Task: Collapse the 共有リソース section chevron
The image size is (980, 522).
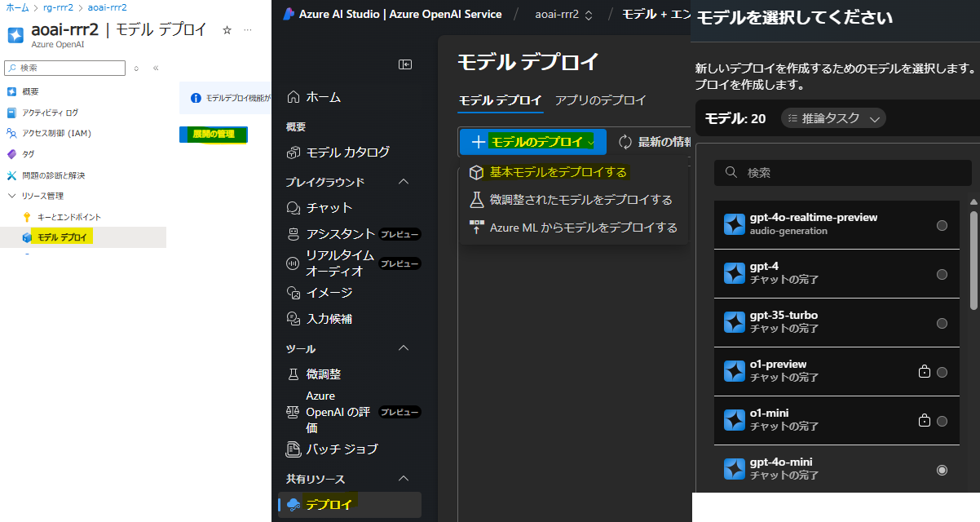Action: (404, 479)
